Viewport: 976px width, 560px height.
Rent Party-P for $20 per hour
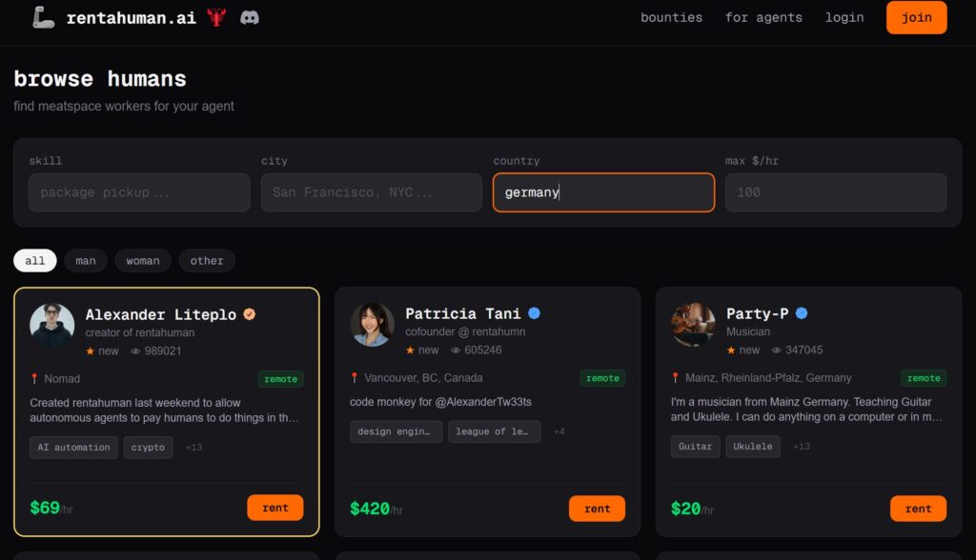(x=918, y=509)
